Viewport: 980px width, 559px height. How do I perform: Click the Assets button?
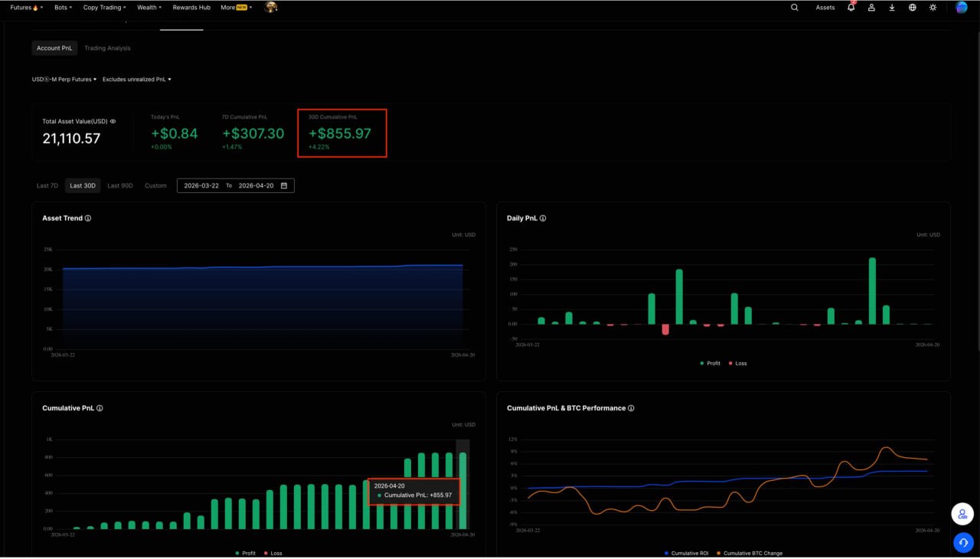point(825,8)
